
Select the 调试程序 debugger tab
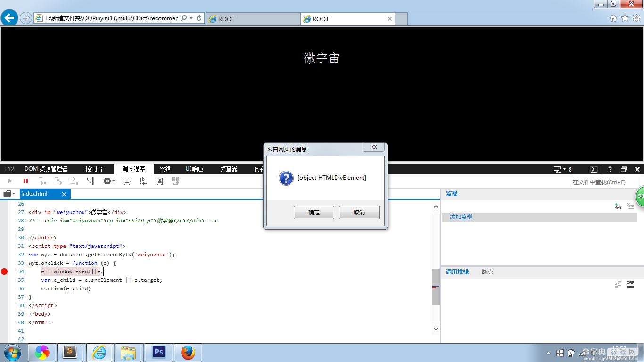point(134,169)
